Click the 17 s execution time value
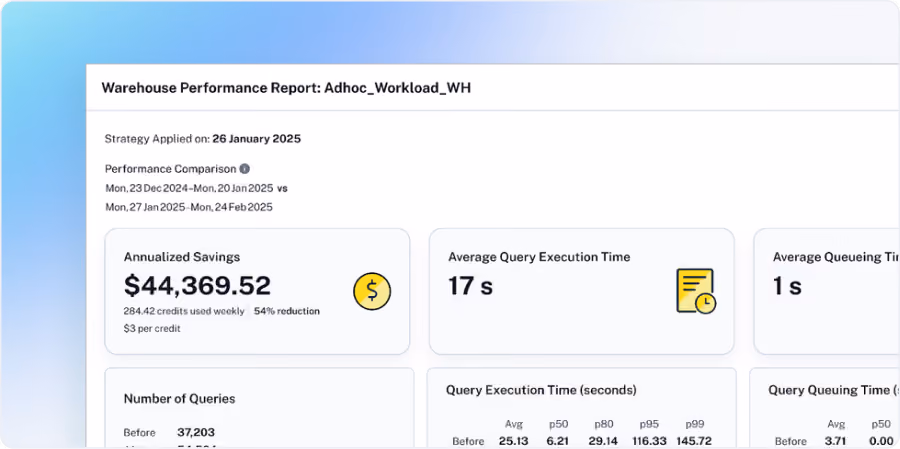This screenshot has width=900, height=449. click(x=471, y=286)
